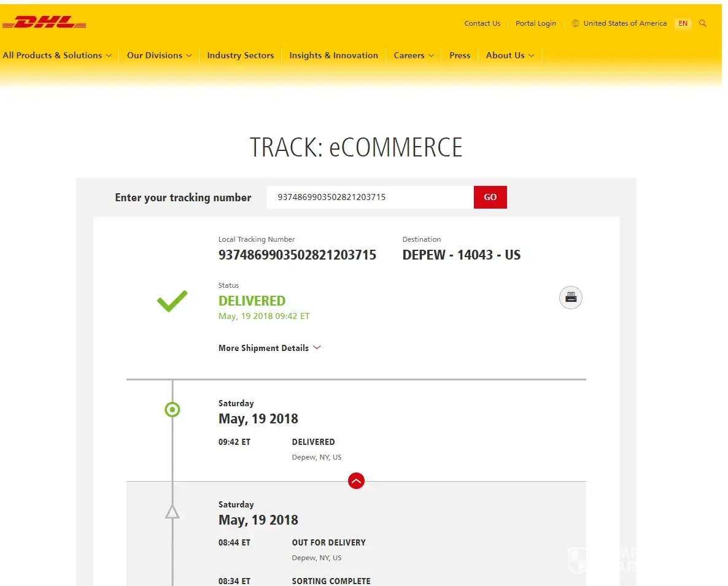Open About Us dropdown menu

click(x=510, y=55)
